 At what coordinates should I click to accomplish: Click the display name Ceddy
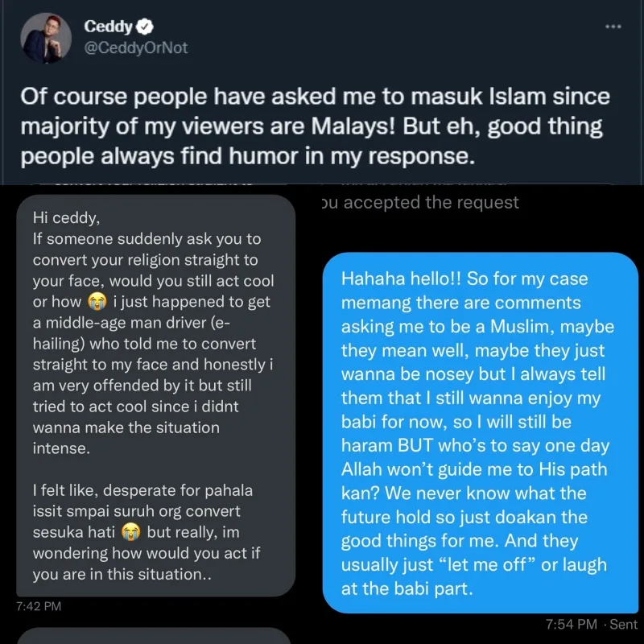(x=108, y=27)
